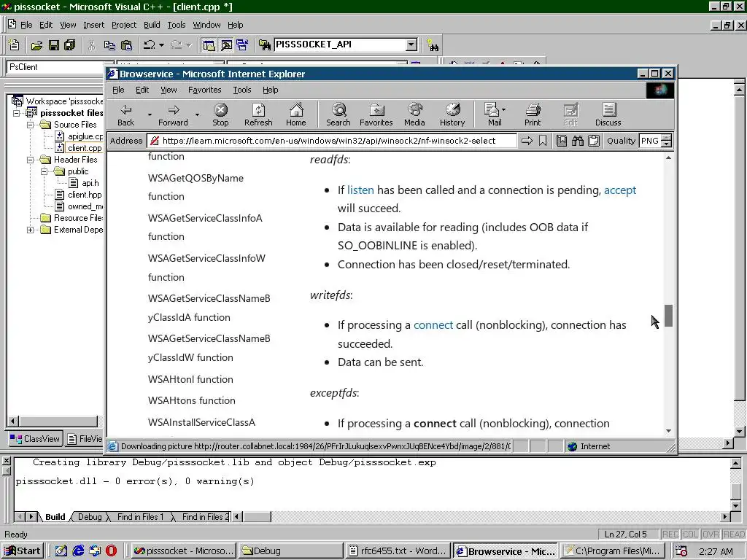The image size is (747, 560).
Task: Click the clipboard icon next to Quality
Action: pyautogui.click(x=594, y=141)
